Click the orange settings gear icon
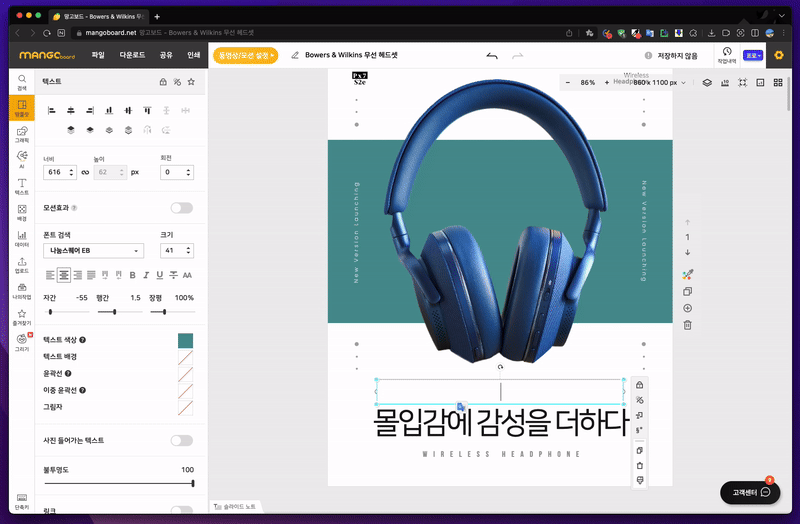This screenshot has width=800, height=524. 779,55
